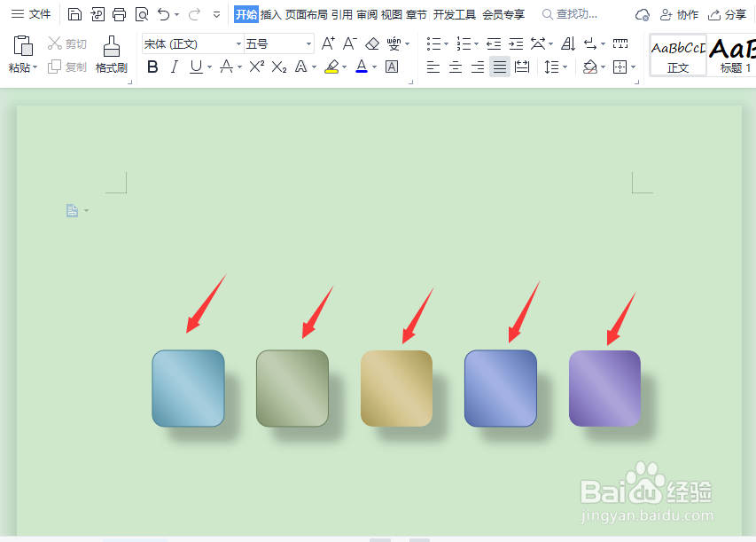756x542 pixels.
Task: Open the 页面布局 tab
Action: [x=306, y=14]
